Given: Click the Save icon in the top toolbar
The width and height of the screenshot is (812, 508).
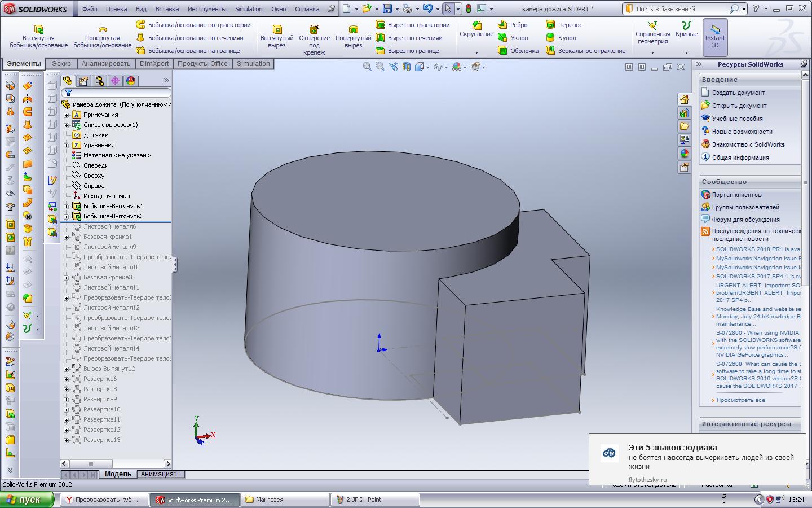Looking at the screenshot, I should pos(387,8).
